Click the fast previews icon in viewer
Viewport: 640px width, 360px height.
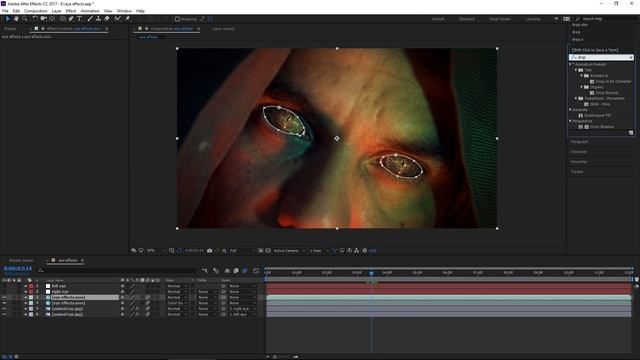tap(342, 251)
